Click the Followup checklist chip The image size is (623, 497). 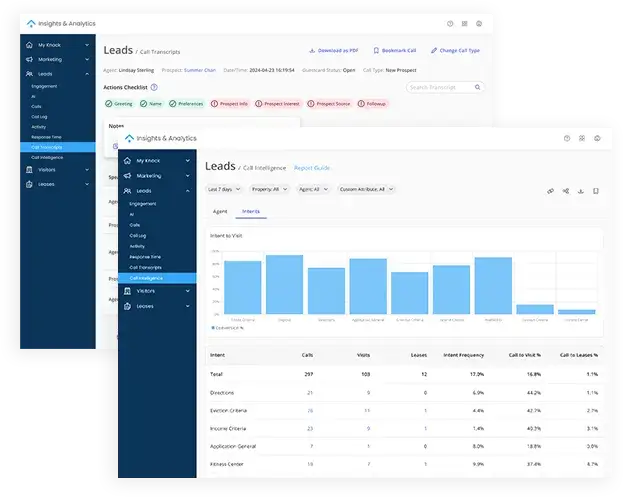[x=372, y=104]
